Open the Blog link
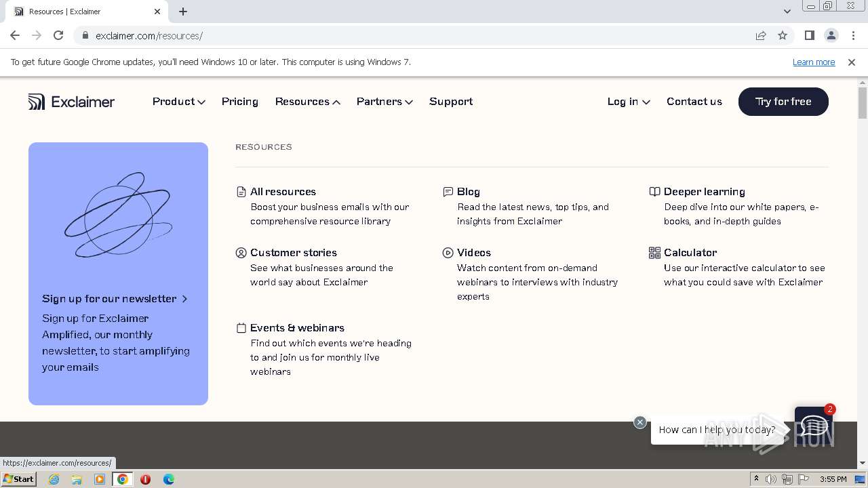The image size is (868, 488). 468,192
